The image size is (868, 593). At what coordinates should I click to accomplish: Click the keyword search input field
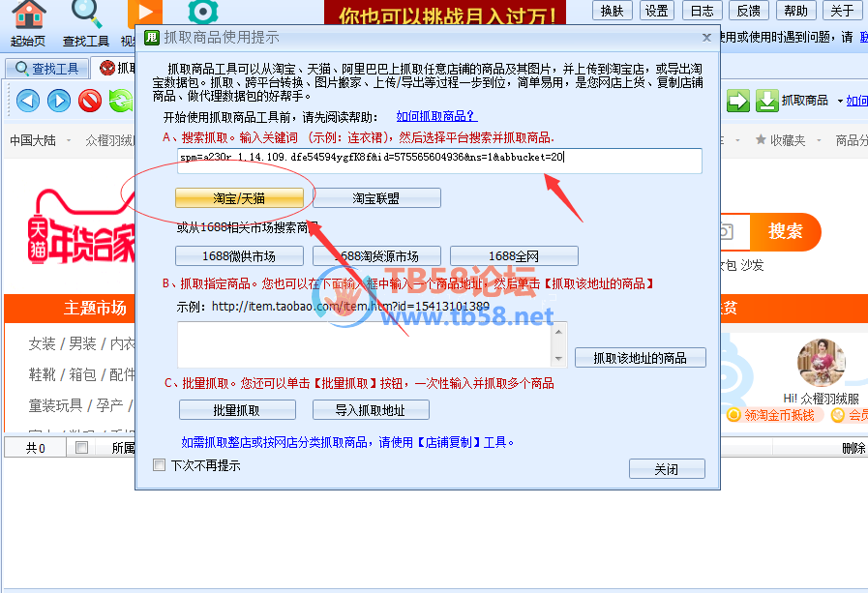point(439,161)
